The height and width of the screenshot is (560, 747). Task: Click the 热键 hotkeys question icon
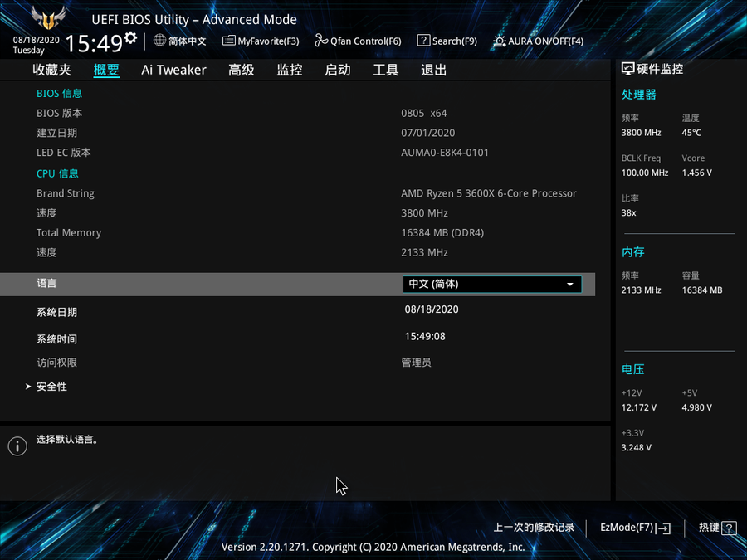pos(729,528)
